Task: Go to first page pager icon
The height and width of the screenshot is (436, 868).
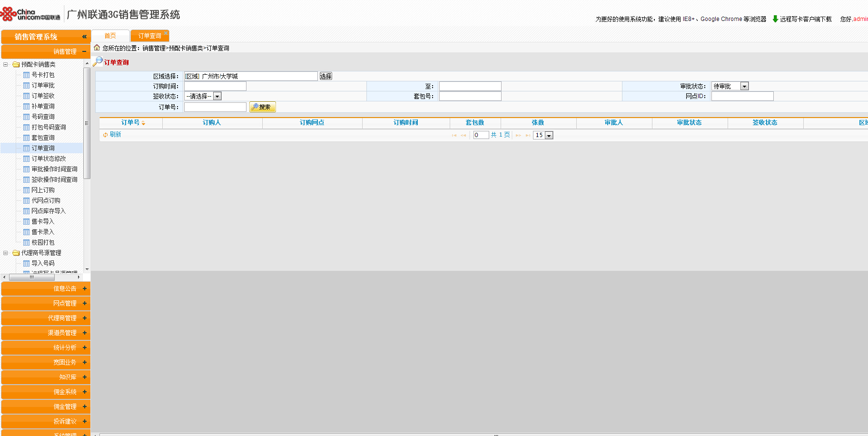Action: (454, 135)
